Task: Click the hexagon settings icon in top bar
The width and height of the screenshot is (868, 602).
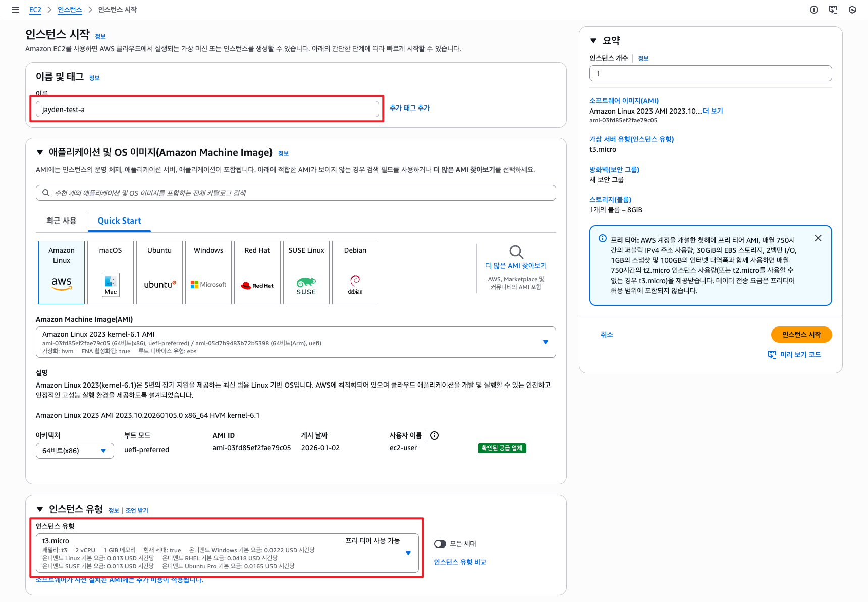Action: (x=852, y=10)
